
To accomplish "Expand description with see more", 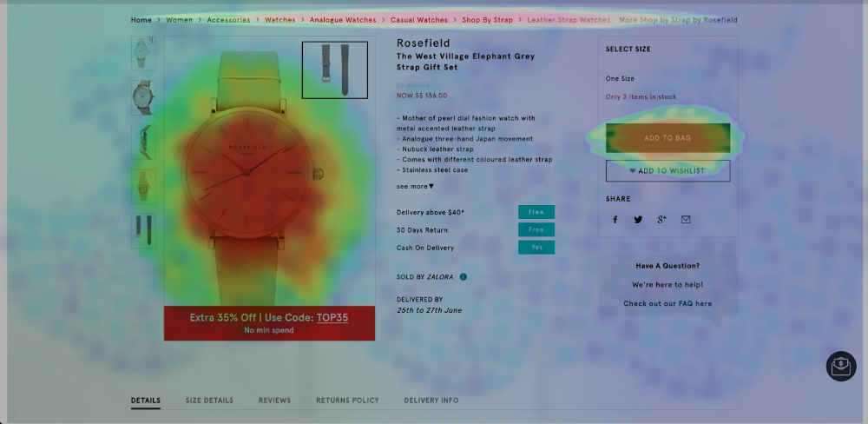I will coord(415,186).
